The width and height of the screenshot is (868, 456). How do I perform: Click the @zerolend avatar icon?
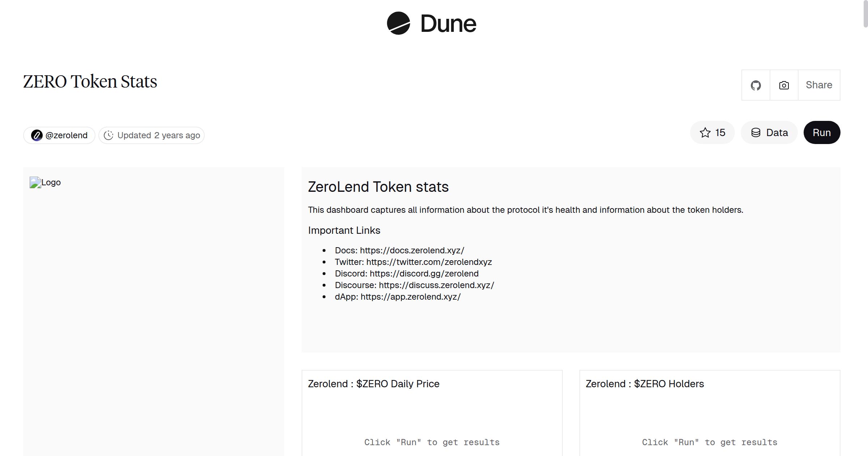37,135
